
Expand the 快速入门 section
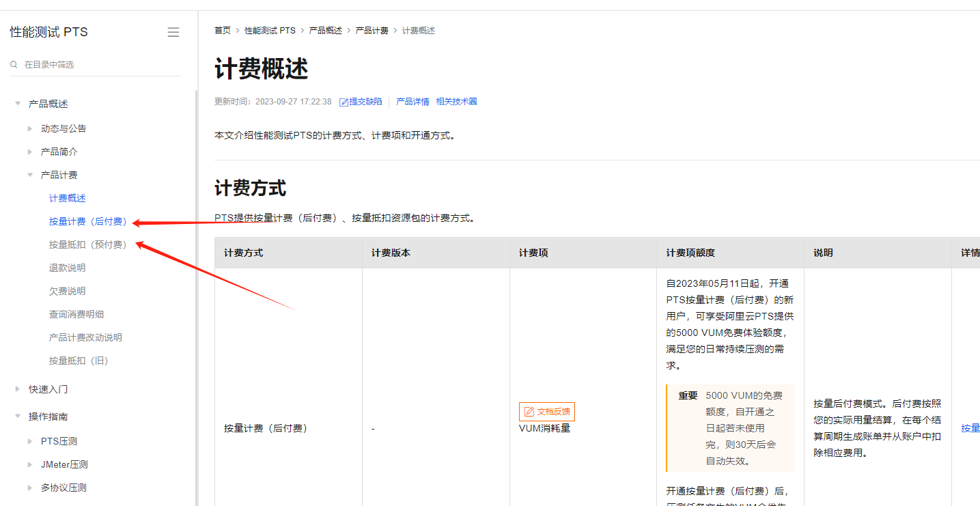[x=18, y=389]
